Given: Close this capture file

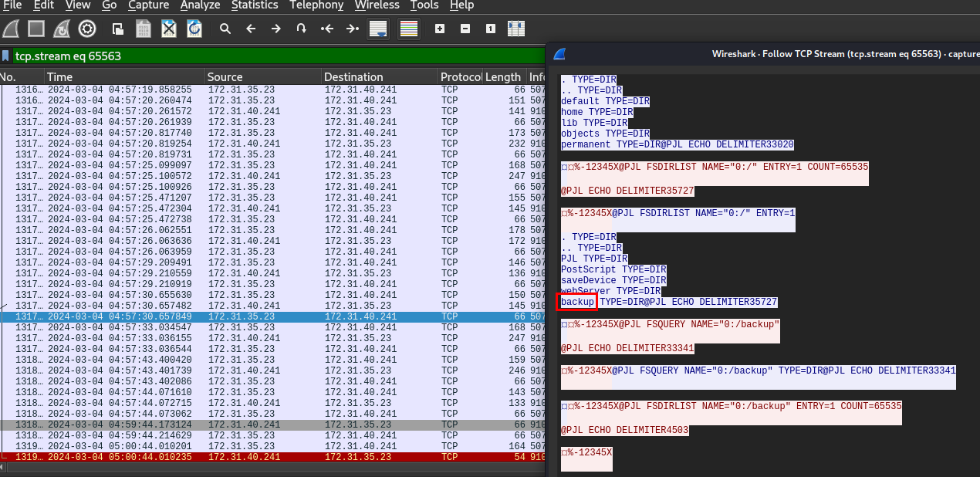Looking at the screenshot, I should 169,29.
